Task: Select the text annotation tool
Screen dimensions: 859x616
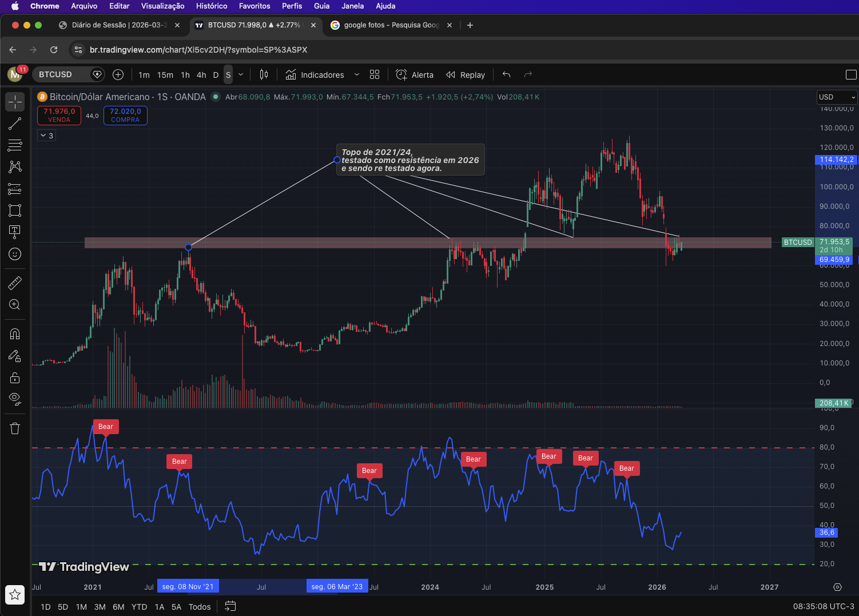Action: pyautogui.click(x=15, y=231)
